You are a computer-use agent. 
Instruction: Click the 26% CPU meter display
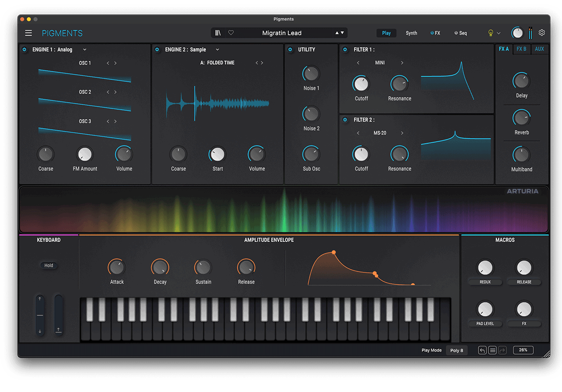(523, 350)
